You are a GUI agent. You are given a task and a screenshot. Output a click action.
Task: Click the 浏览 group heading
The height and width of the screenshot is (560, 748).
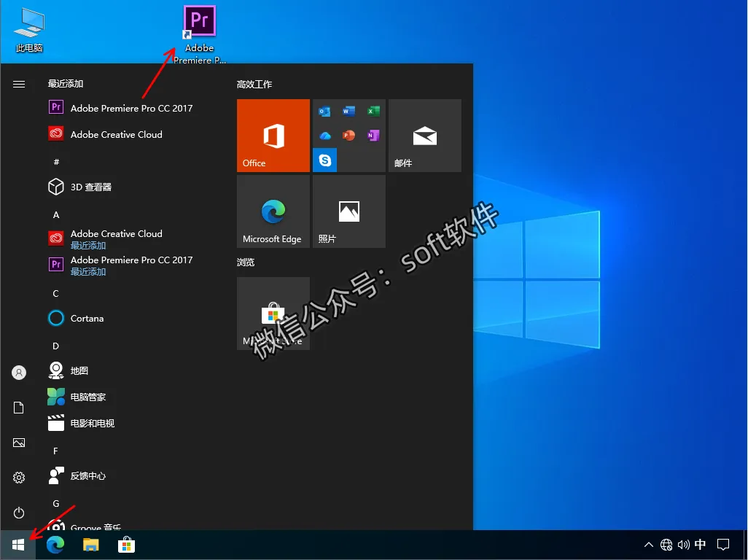[246, 262]
